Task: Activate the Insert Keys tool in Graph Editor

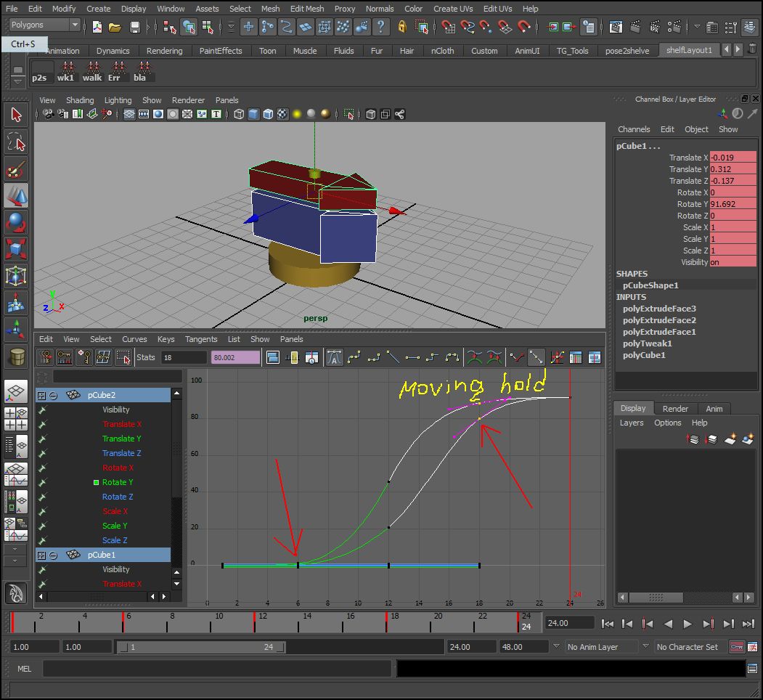Action: point(63,357)
